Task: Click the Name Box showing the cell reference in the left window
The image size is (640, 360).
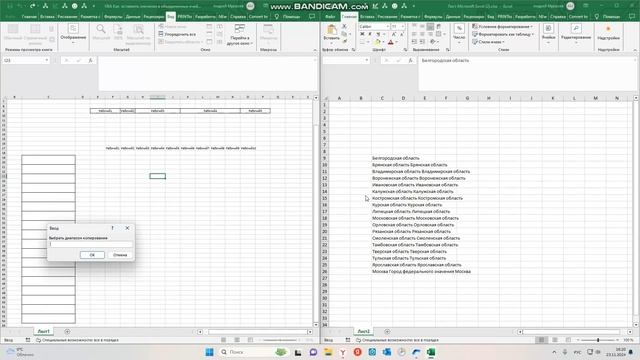Action: coord(26,60)
